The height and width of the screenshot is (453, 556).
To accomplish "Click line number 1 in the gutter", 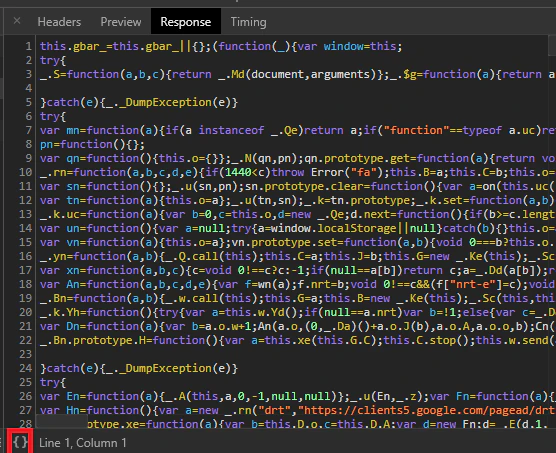I will point(28,46).
